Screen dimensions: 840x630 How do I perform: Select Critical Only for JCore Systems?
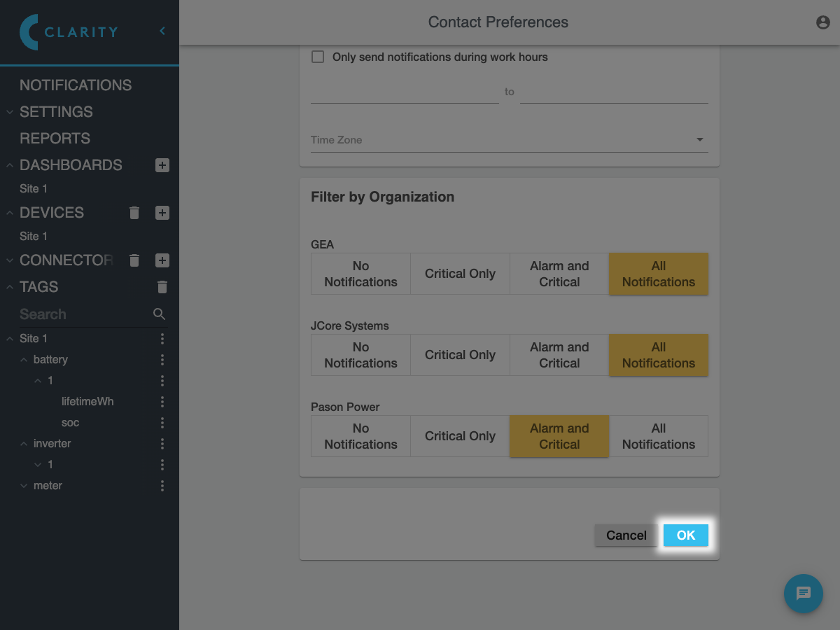click(x=460, y=355)
